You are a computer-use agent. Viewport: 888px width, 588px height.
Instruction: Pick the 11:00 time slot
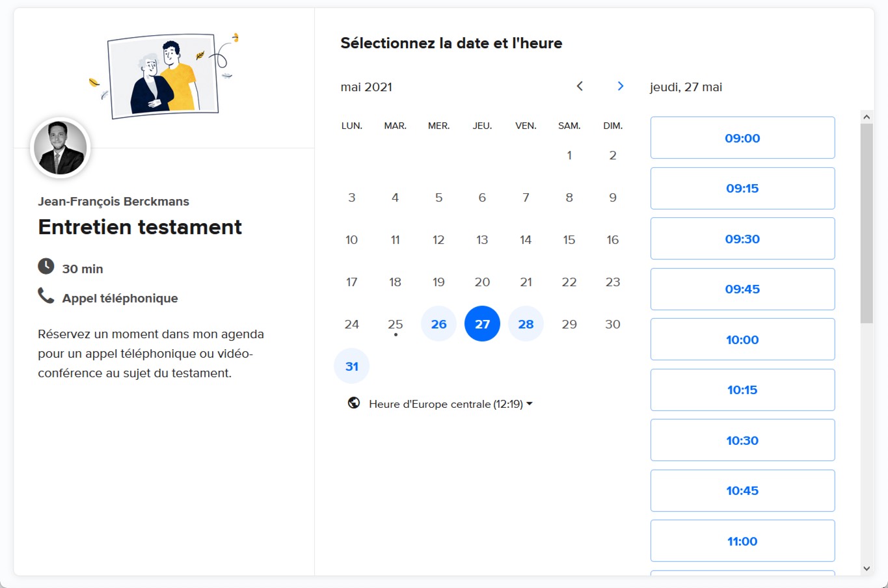click(x=742, y=541)
